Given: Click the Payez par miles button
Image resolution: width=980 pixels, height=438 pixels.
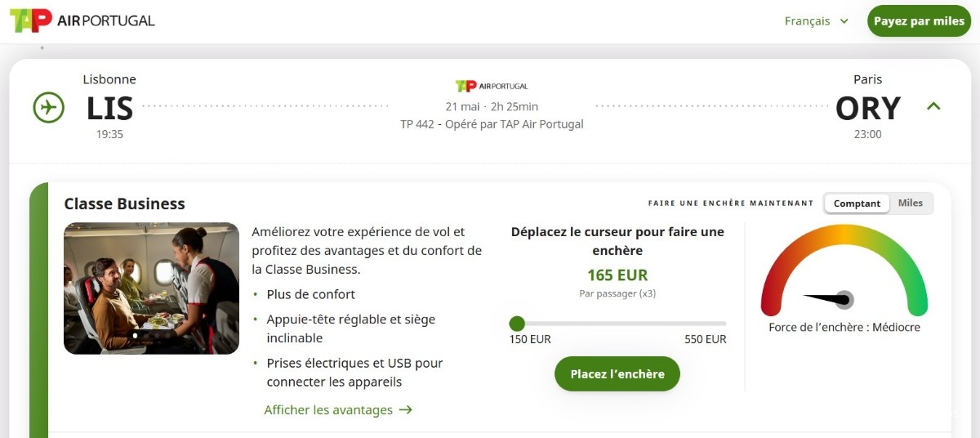Looking at the screenshot, I should [919, 21].
